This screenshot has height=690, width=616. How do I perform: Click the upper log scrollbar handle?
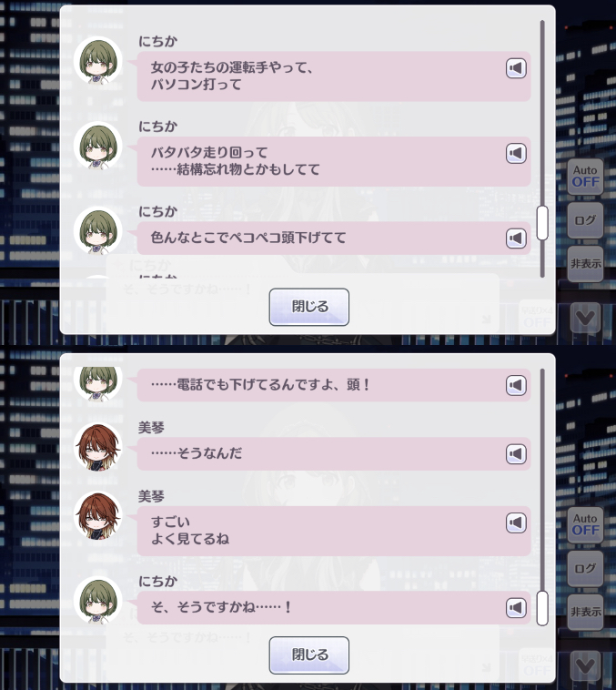542,223
